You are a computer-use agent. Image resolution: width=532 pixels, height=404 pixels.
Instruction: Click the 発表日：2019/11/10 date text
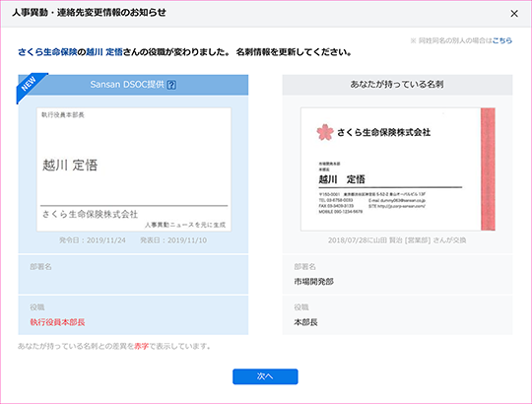tap(173, 240)
